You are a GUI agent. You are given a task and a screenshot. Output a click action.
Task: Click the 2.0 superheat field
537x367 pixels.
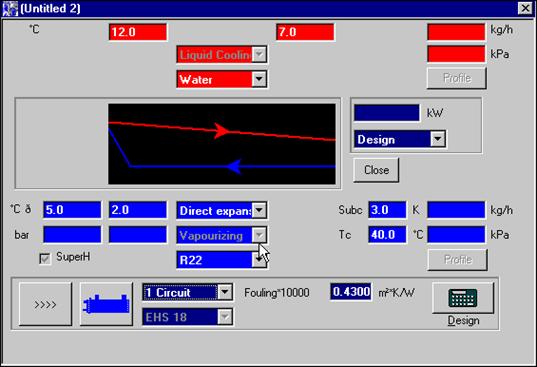point(138,210)
